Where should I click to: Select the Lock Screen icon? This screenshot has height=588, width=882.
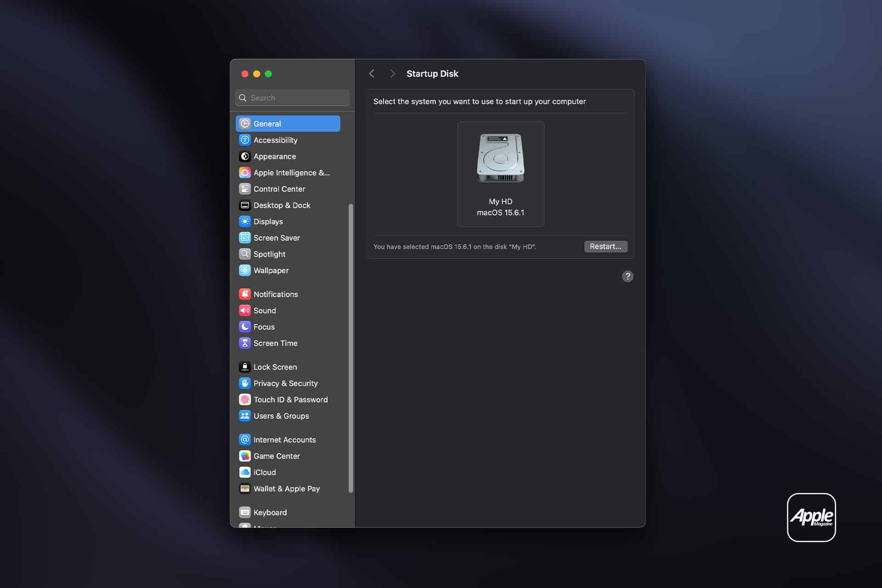coord(245,367)
